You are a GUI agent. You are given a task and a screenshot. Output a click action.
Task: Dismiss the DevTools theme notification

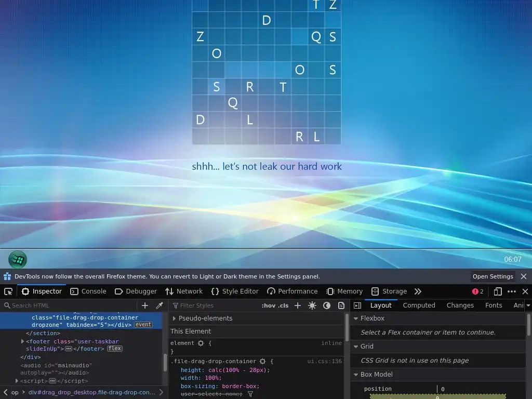pyautogui.click(x=524, y=276)
